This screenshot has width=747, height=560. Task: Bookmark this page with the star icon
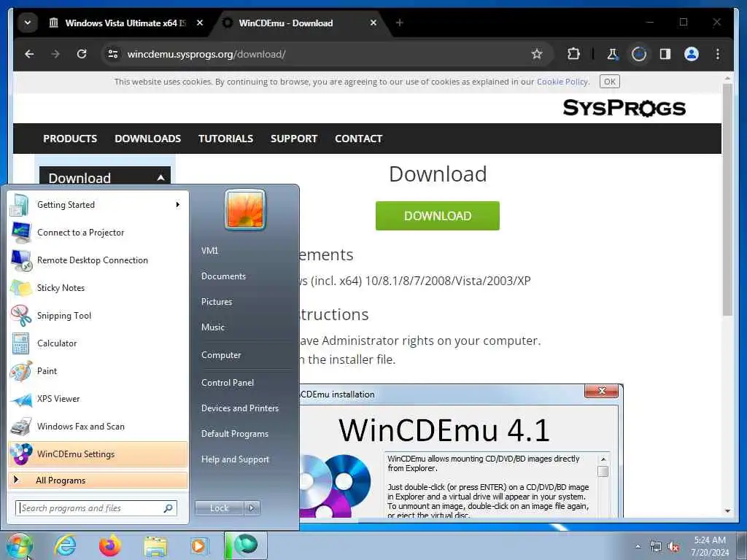pos(537,54)
